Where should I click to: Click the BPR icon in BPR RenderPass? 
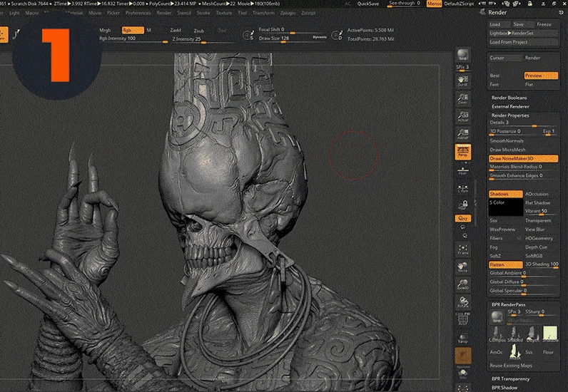497,316
